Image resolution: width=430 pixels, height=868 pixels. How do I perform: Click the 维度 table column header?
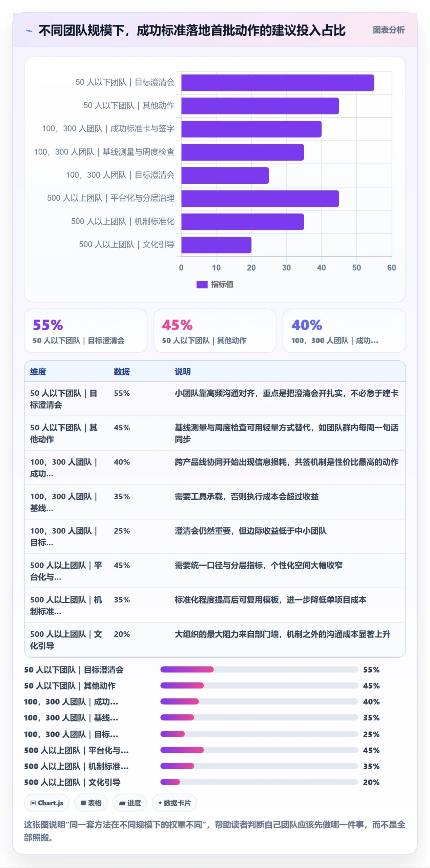(38, 372)
